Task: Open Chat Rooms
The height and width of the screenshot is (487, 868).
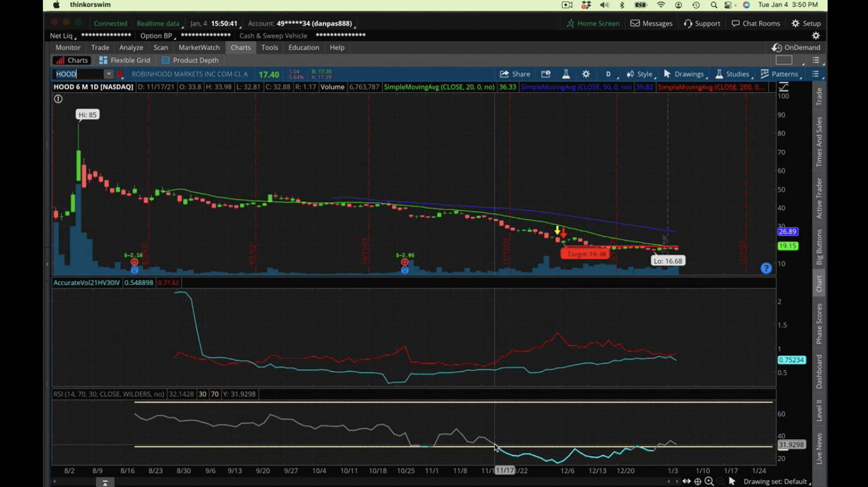Action: tap(756, 23)
